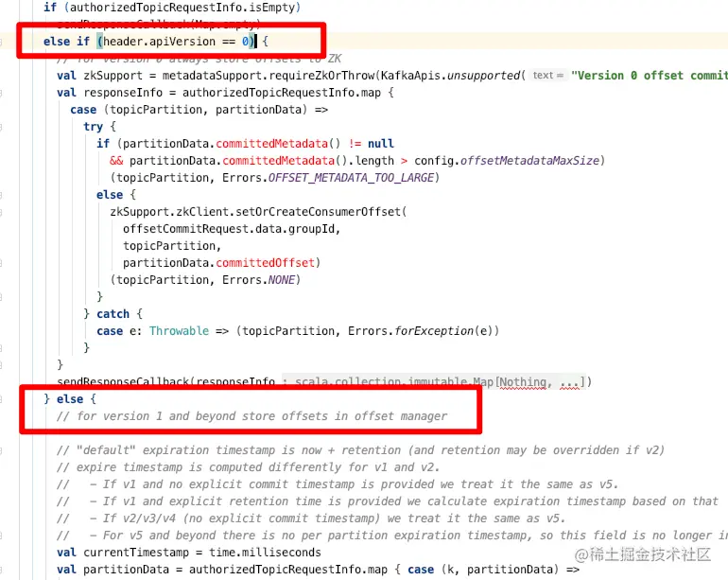728x580 pixels.
Task: Click the 0 literal in apiVersion comparison
Action: tap(245, 42)
